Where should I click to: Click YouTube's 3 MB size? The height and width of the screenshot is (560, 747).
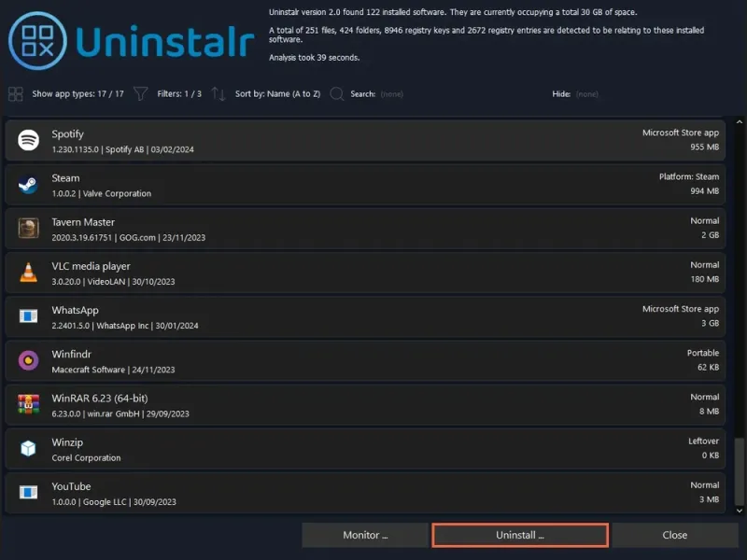coord(710,499)
